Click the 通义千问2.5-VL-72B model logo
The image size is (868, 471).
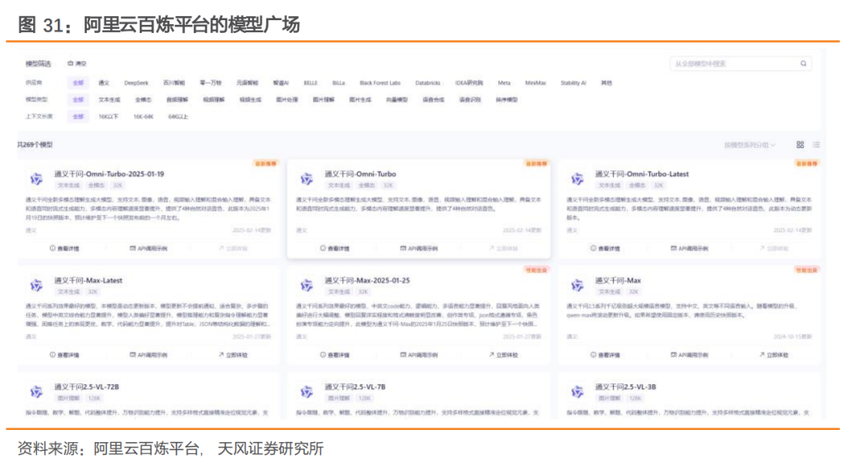point(36,392)
